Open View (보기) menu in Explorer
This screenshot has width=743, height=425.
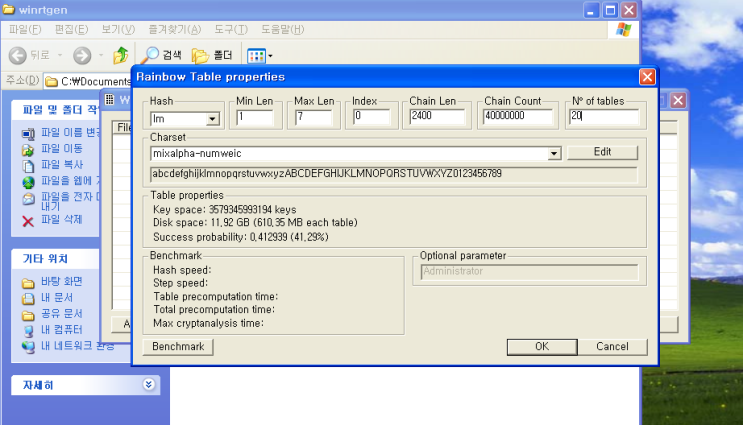pyautogui.click(x=118, y=29)
